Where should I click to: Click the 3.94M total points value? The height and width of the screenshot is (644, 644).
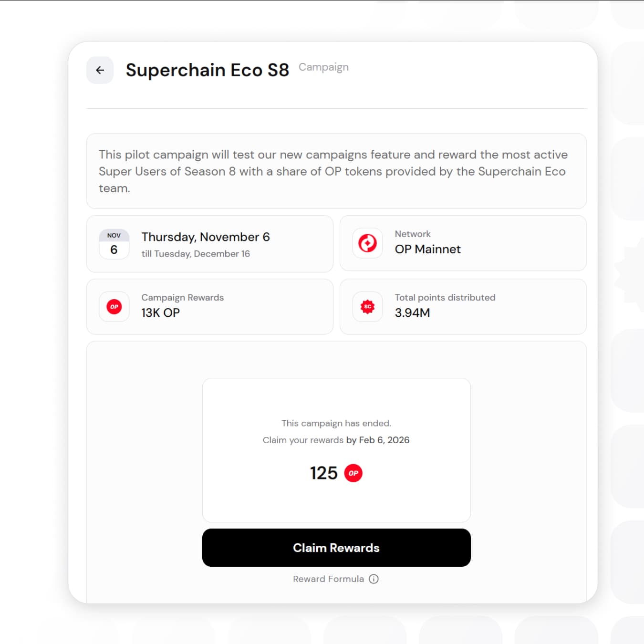point(412,312)
